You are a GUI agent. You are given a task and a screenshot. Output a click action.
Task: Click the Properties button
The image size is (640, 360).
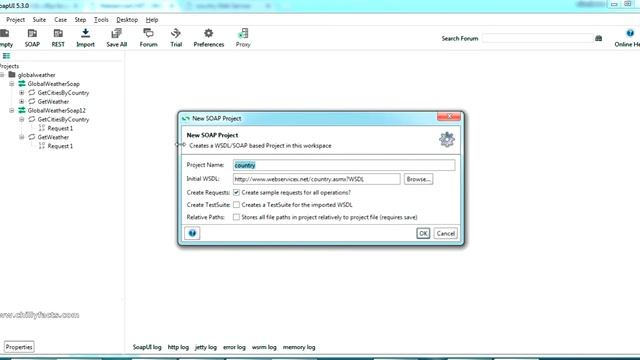click(19, 347)
